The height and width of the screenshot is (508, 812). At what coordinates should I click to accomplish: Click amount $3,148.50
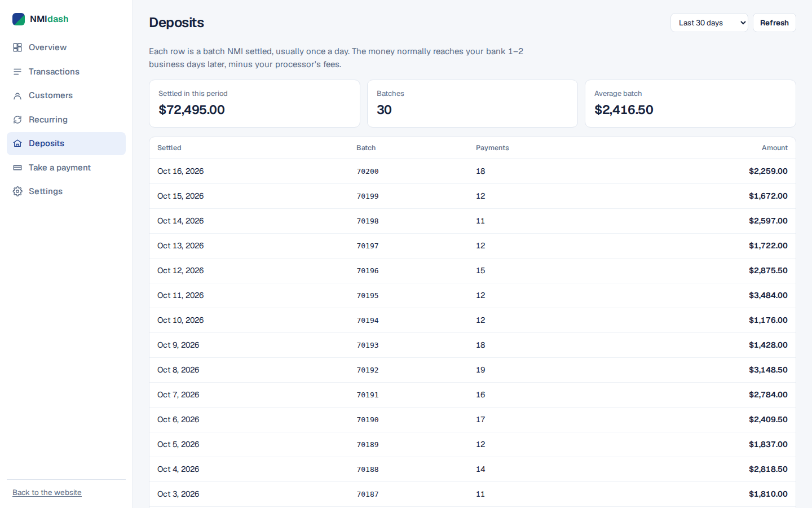click(x=768, y=370)
